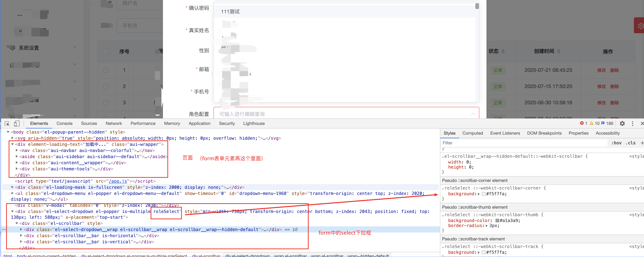This screenshot has height=257, width=644.
Task: Select the header select-all checkbox
Action: click(x=106, y=51)
